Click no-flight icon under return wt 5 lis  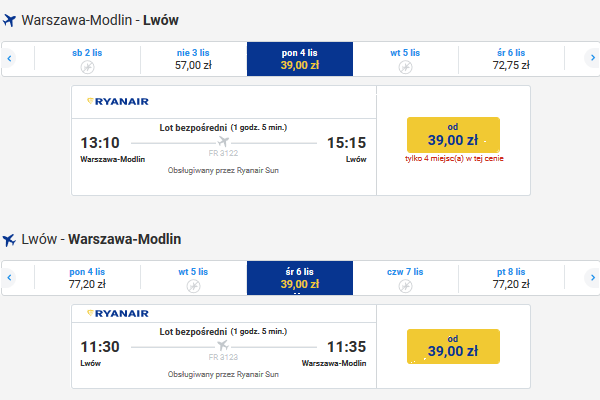click(193, 286)
